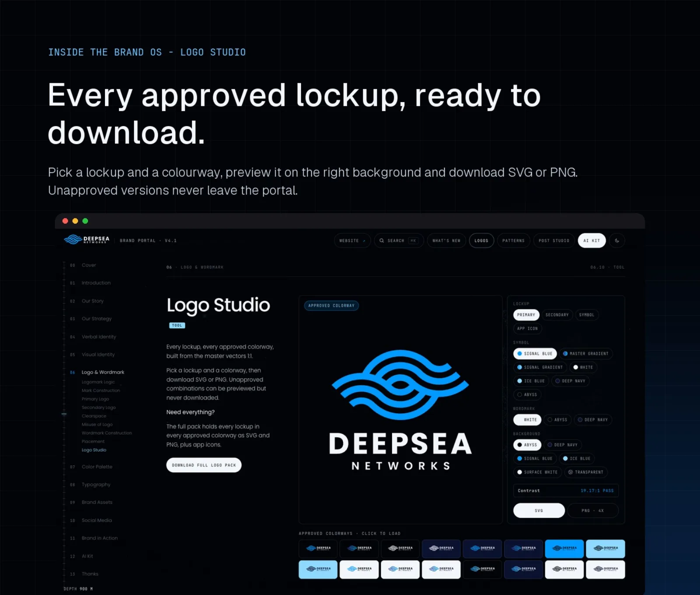Choose Background Ice Blue option
700x595 pixels.
pos(577,458)
